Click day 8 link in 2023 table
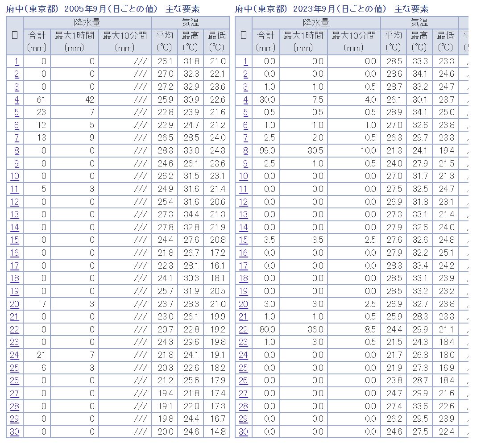 (x=245, y=151)
